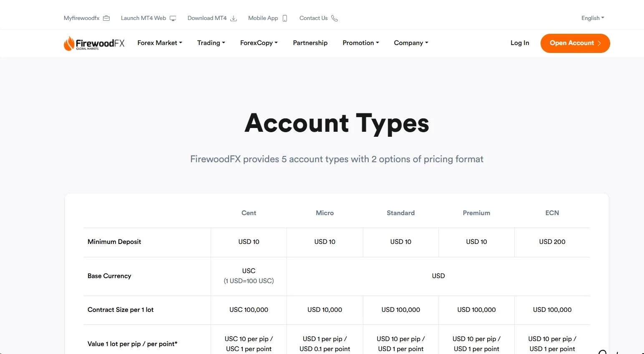Open the Company dropdown menu
The height and width of the screenshot is (354, 644).
tap(411, 43)
